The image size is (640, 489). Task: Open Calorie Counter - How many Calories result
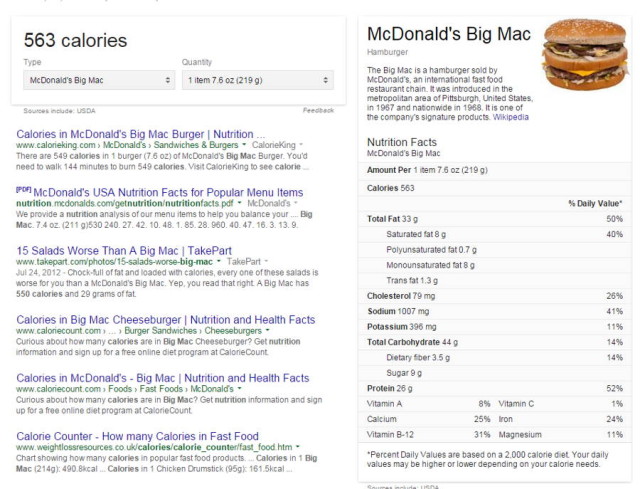138,436
